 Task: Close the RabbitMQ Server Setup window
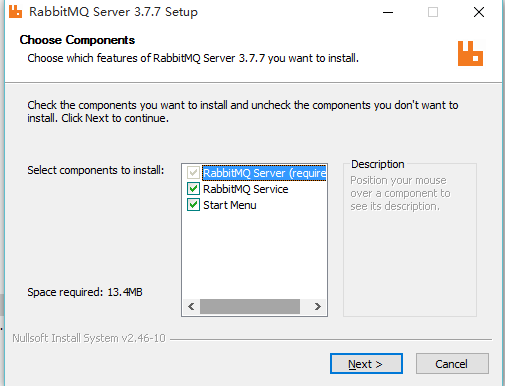(479, 12)
